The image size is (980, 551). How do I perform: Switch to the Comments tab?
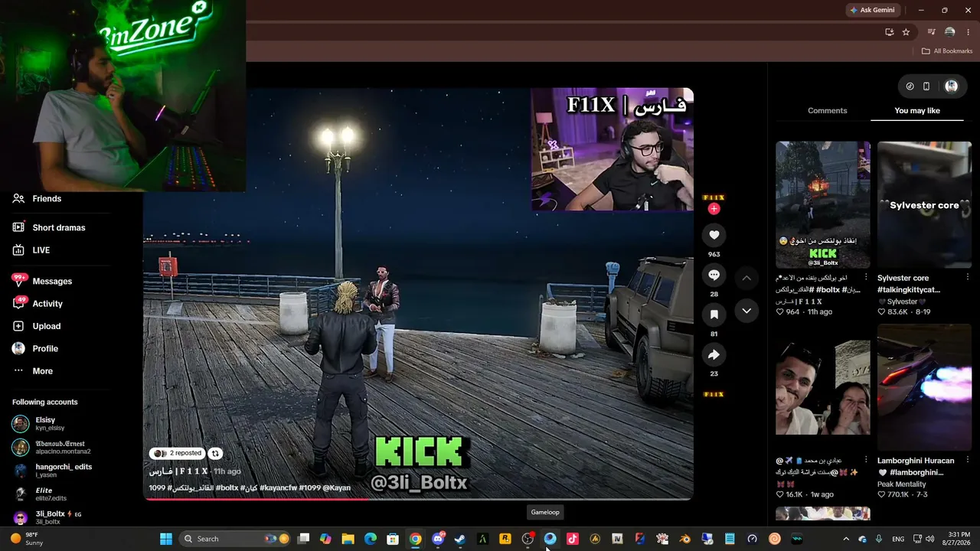828,111
